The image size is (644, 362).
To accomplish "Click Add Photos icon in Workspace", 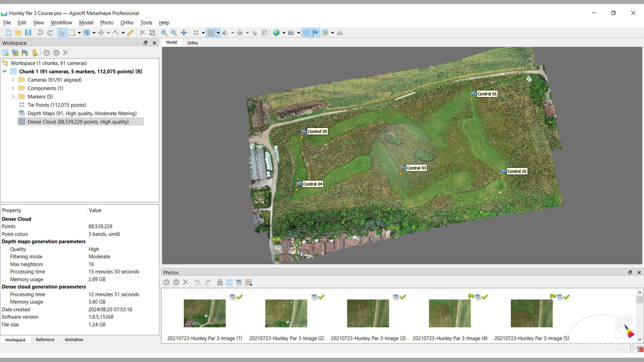I will tap(15, 53).
